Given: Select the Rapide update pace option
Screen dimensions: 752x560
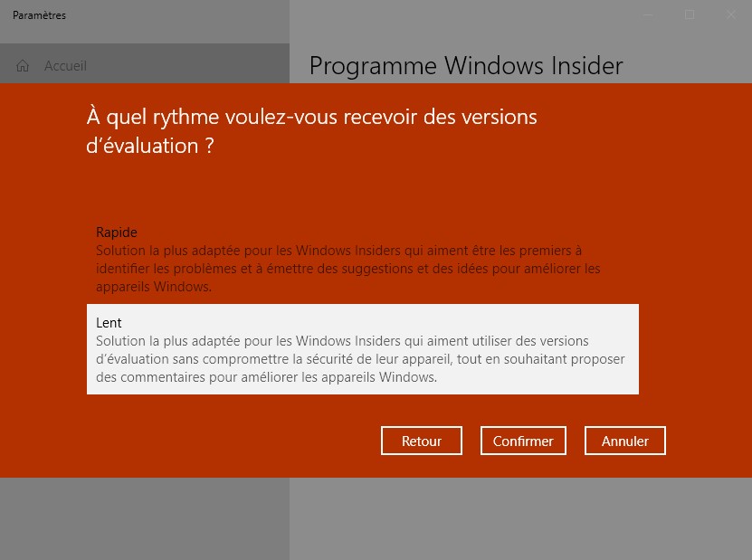Looking at the screenshot, I should 363,259.
